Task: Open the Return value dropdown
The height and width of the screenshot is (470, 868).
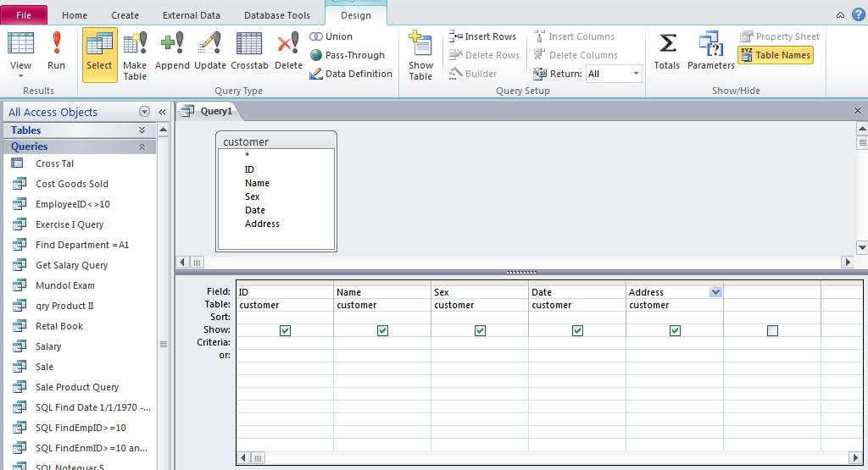Action: [636, 74]
